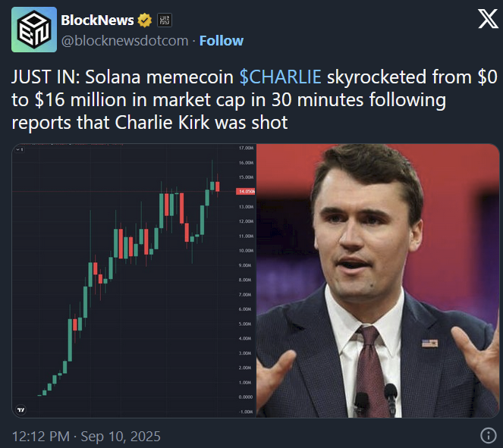
Task: Click the TradingView logo on the chart
Action: point(20,409)
